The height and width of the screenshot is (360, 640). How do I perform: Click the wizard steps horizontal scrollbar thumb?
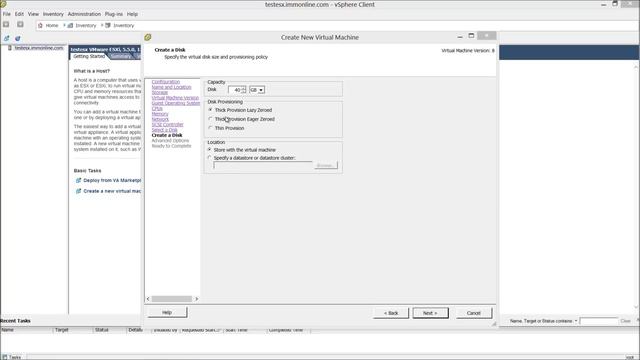coord(171,299)
